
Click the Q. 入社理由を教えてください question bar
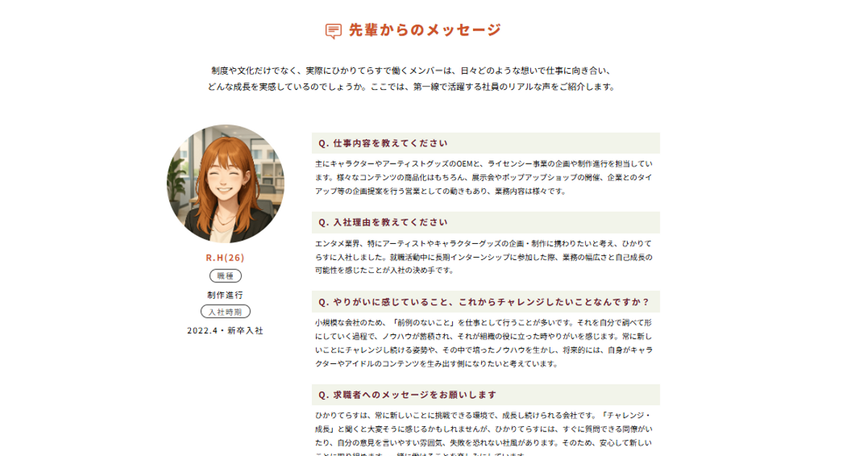tap(486, 222)
